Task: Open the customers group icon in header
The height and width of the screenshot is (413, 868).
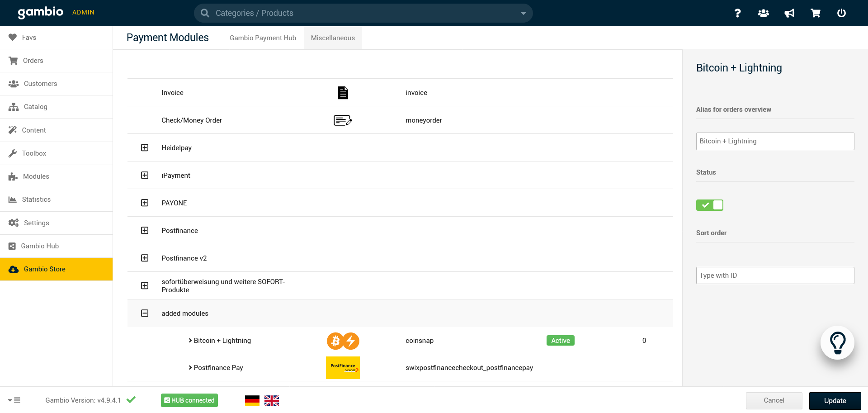Action: coord(764,13)
